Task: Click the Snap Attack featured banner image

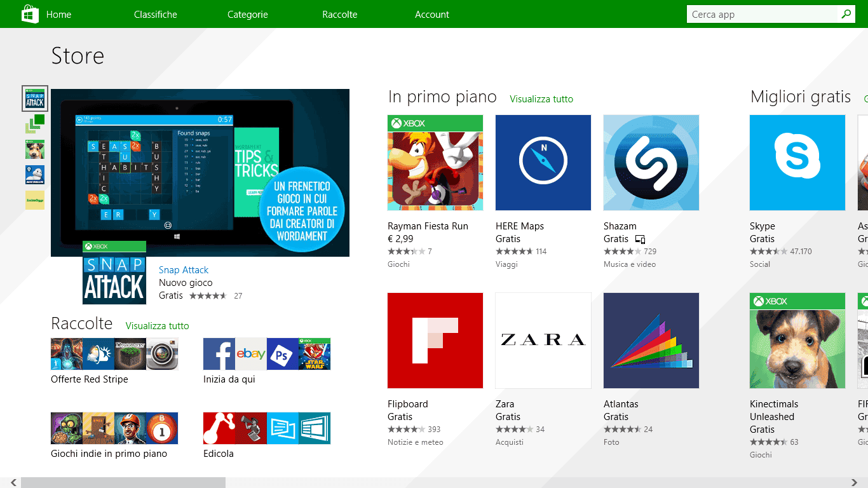Action: (200, 173)
